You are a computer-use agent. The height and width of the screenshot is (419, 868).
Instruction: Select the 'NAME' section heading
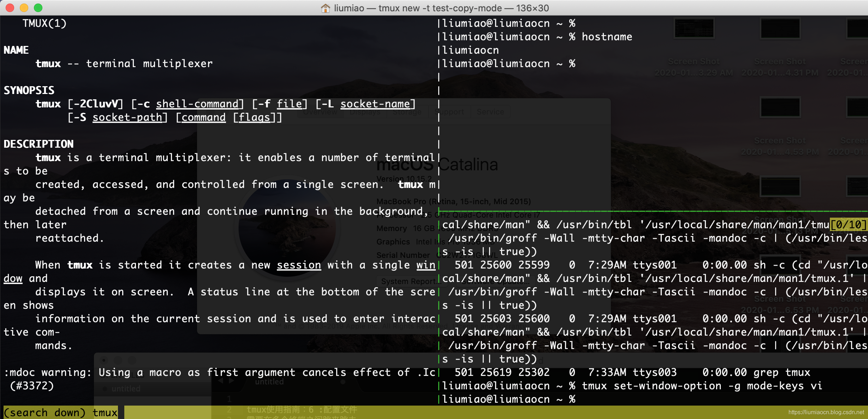(16, 50)
